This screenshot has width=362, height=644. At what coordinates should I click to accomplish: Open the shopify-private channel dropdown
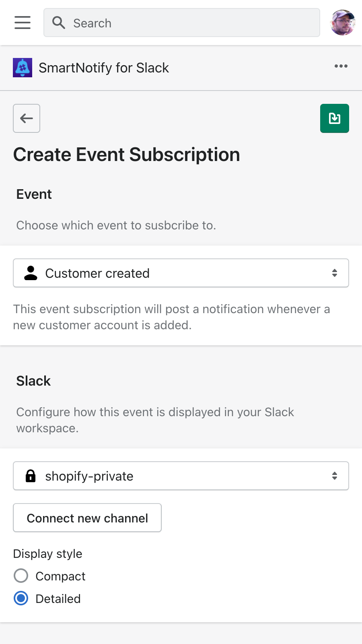pyautogui.click(x=181, y=476)
